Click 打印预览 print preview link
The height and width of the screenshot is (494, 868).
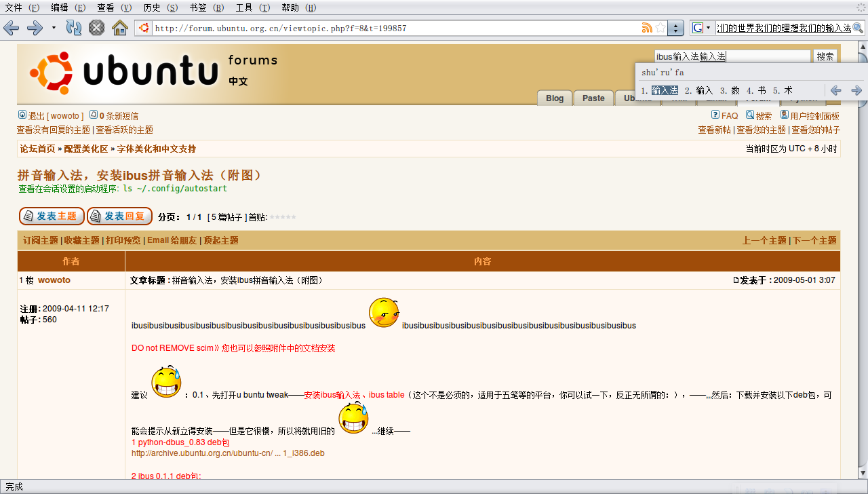[x=123, y=240]
